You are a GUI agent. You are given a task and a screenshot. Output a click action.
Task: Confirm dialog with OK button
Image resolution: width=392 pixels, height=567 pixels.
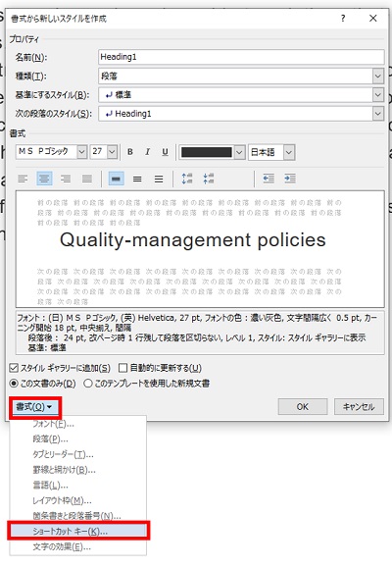pyautogui.click(x=303, y=407)
